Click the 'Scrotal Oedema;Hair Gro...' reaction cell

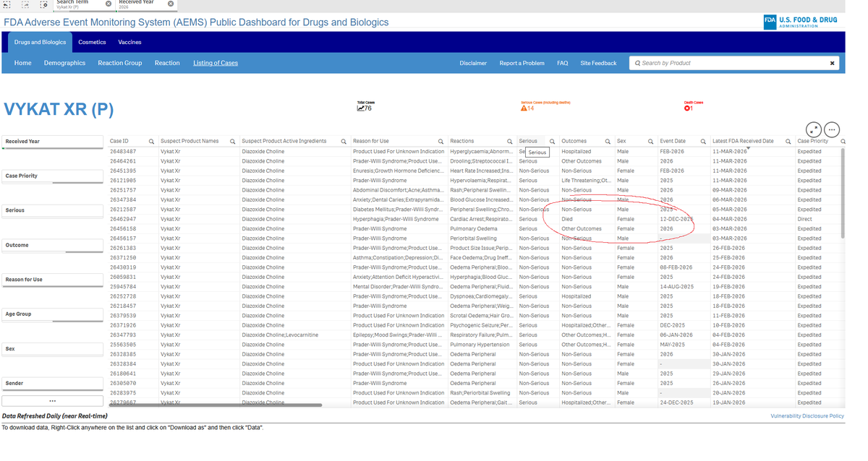(x=482, y=316)
